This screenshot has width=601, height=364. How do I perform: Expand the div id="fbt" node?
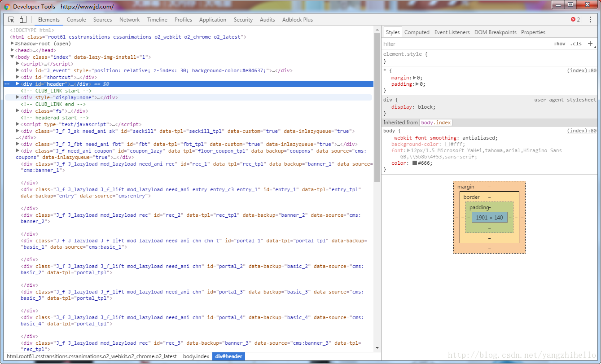click(x=18, y=144)
